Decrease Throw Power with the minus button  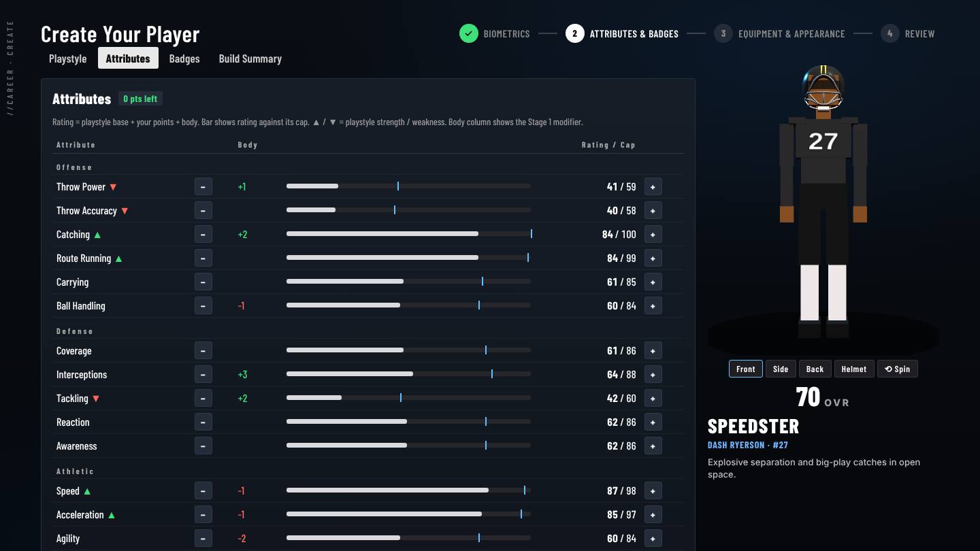pos(203,186)
